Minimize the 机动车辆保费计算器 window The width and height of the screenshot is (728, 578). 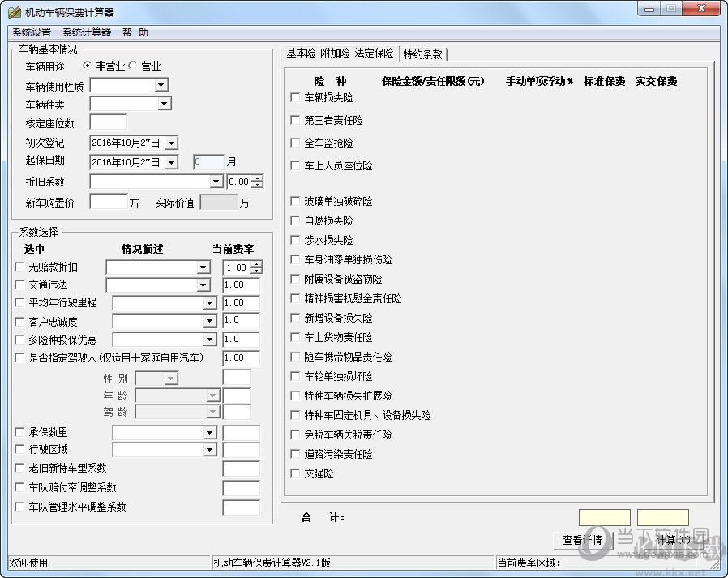pyautogui.click(x=649, y=9)
